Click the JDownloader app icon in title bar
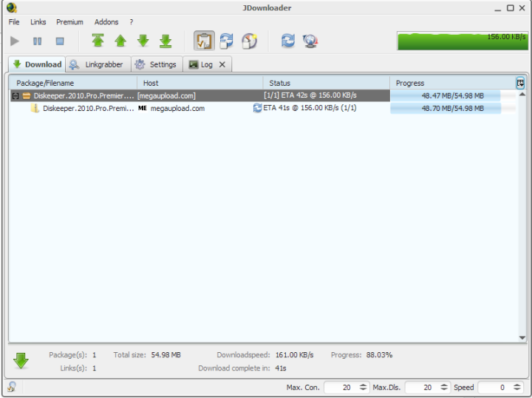532x398 pixels. pyautogui.click(x=12, y=7)
